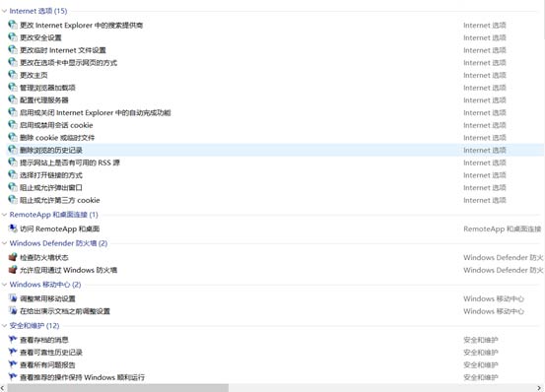
Task: Click 安全和维护 cell in the 查看存档的消息 row
Action: [481, 340]
